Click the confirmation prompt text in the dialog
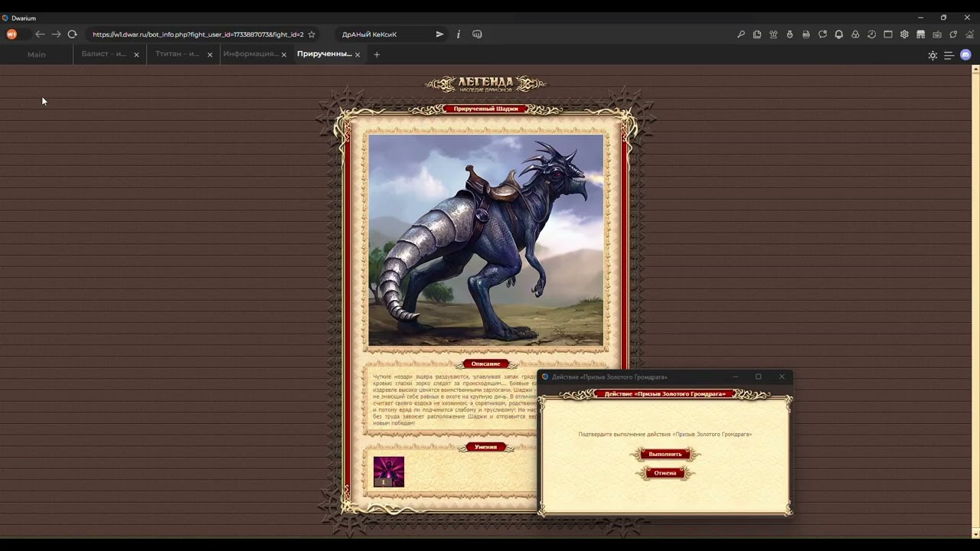Viewport: 980px width, 551px height. click(665, 435)
